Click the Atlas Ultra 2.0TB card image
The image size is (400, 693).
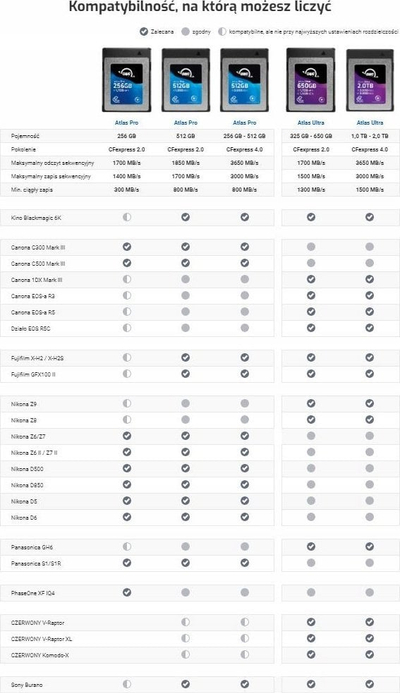point(370,80)
